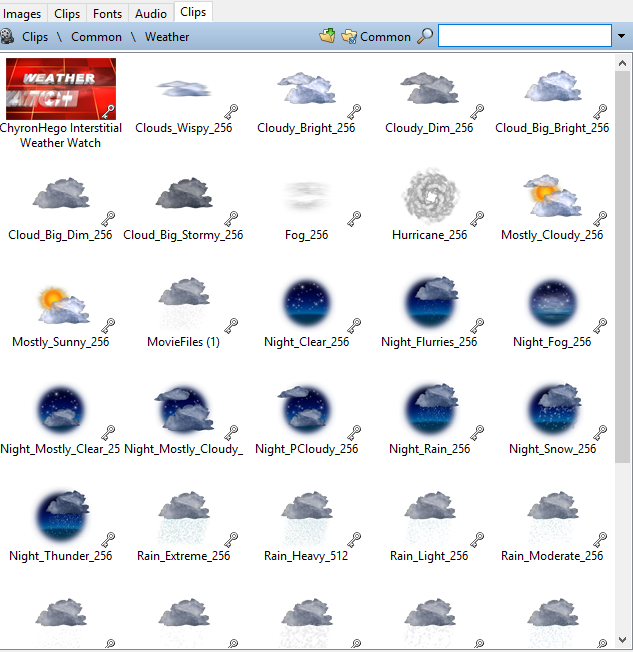Click the Common folder shortcut icon
Image resolution: width=633 pixels, height=652 pixels.
tap(349, 36)
